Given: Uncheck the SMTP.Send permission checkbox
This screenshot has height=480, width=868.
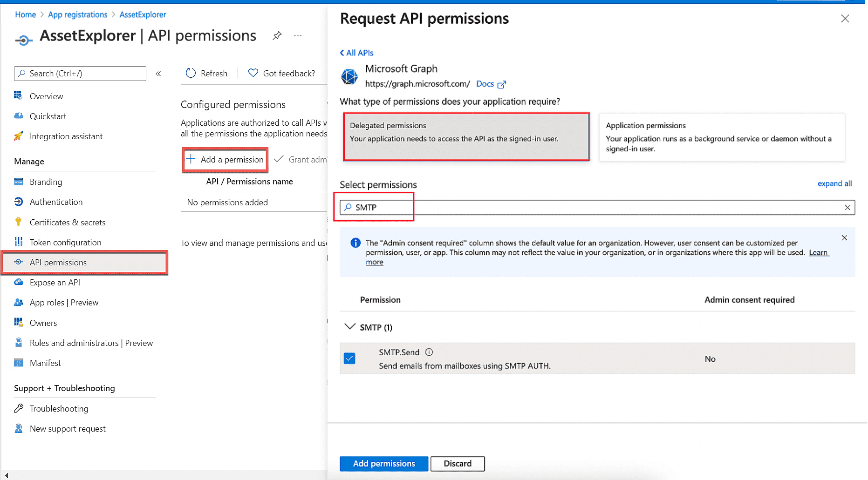Looking at the screenshot, I should pos(349,358).
